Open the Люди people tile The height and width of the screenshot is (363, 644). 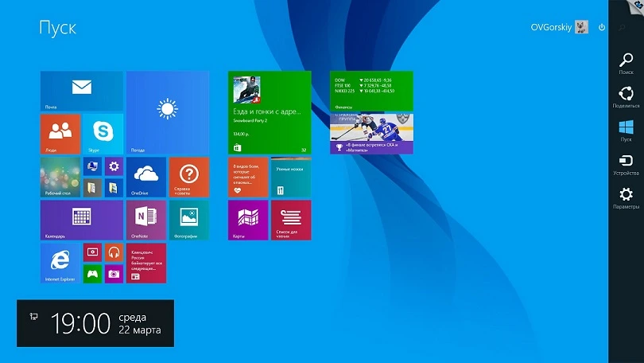tap(60, 134)
